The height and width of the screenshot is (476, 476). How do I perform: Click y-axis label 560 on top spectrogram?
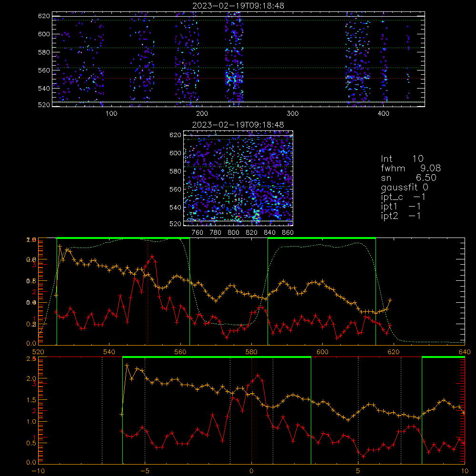pyautogui.click(x=44, y=70)
